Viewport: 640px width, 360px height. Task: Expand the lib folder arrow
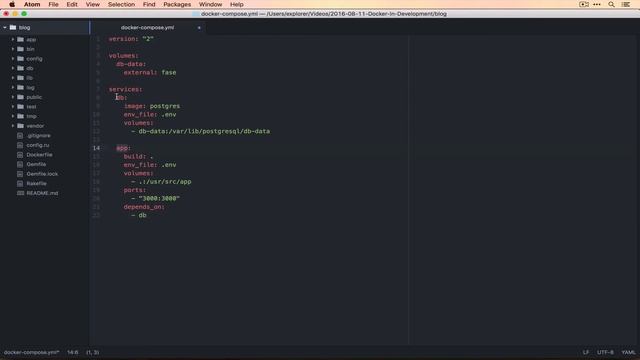click(x=13, y=78)
